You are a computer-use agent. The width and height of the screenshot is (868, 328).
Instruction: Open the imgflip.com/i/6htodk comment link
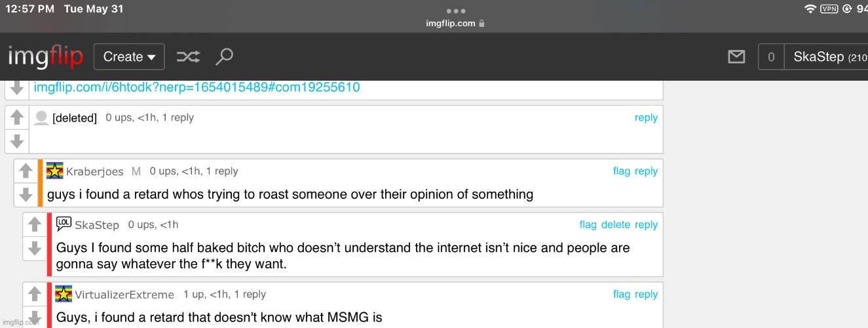197,87
